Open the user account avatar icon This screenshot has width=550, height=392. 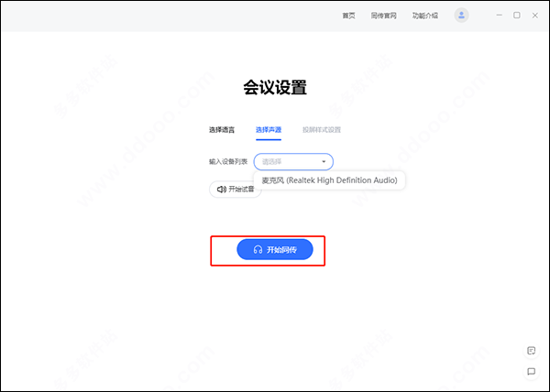point(461,16)
